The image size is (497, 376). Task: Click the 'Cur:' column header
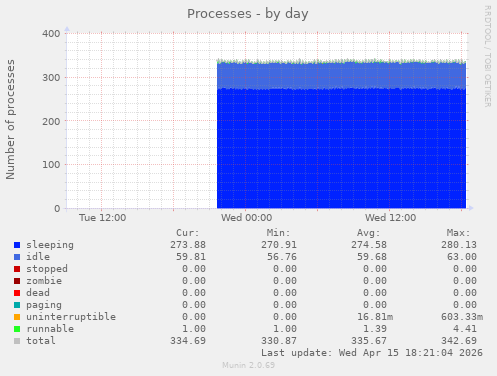point(188,233)
